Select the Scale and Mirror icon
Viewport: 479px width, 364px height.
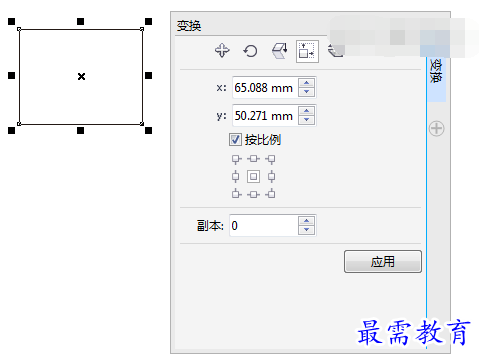[x=279, y=51]
